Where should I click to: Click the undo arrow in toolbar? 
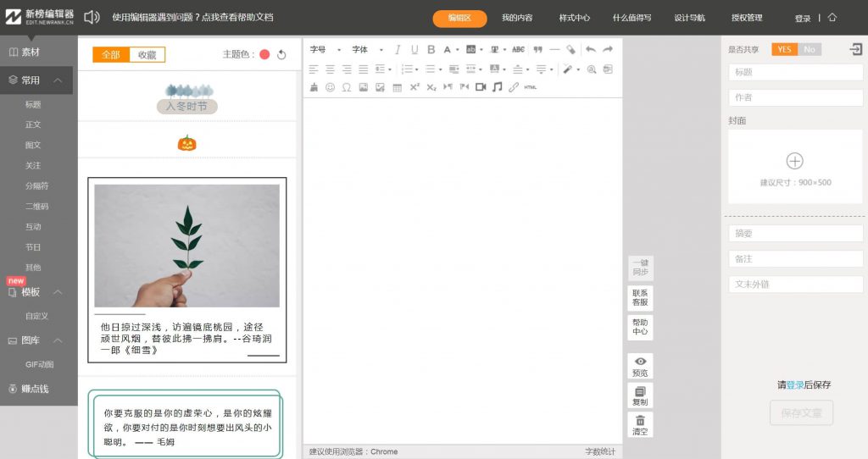tap(590, 50)
